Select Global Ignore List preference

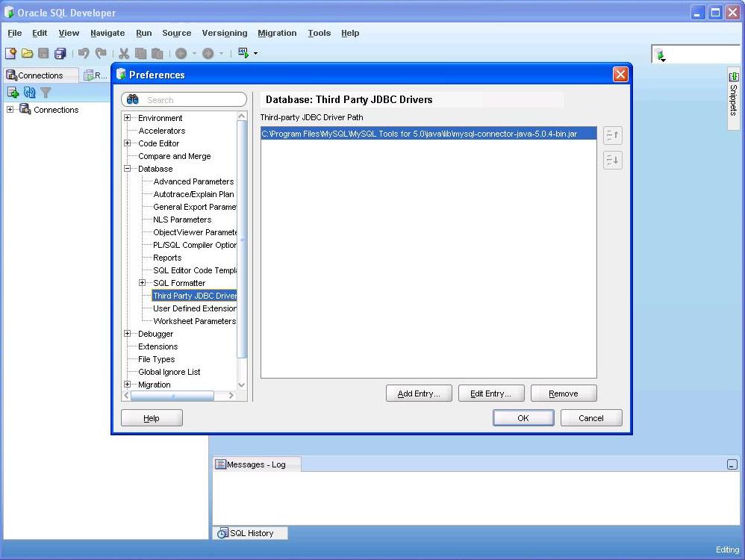tap(169, 372)
